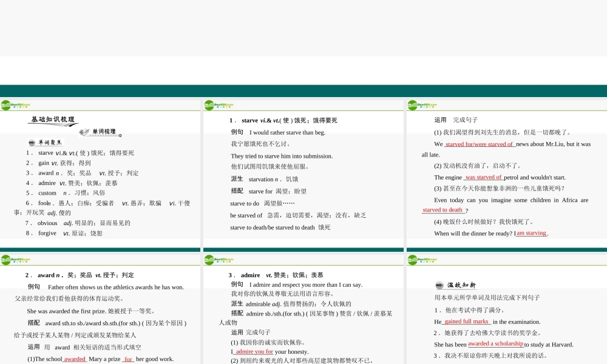Select the 基础知识梳理 heading
607x364 pixels.
(x=53, y=120)
